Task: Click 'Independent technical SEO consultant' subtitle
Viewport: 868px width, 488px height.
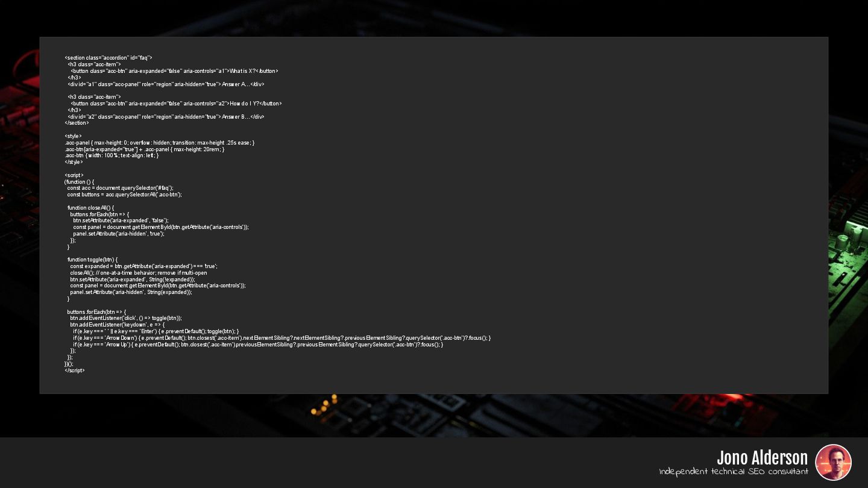Action: click(x=734, y=472)
